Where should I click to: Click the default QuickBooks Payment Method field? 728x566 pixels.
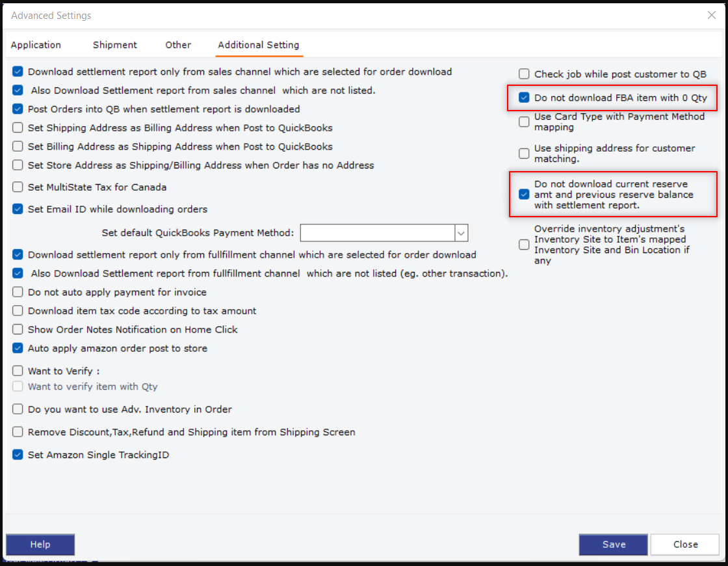[x=377, y=233]
